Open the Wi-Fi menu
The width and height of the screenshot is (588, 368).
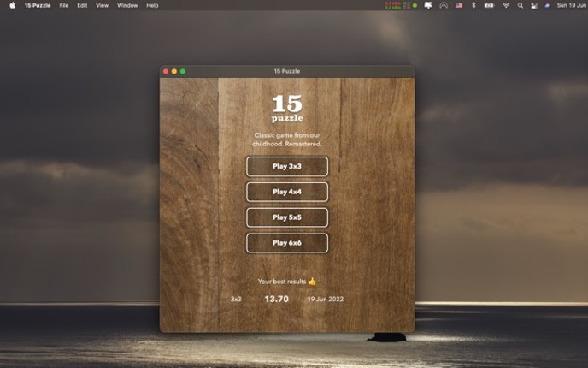pyautogui.click(x=506, y=5)
